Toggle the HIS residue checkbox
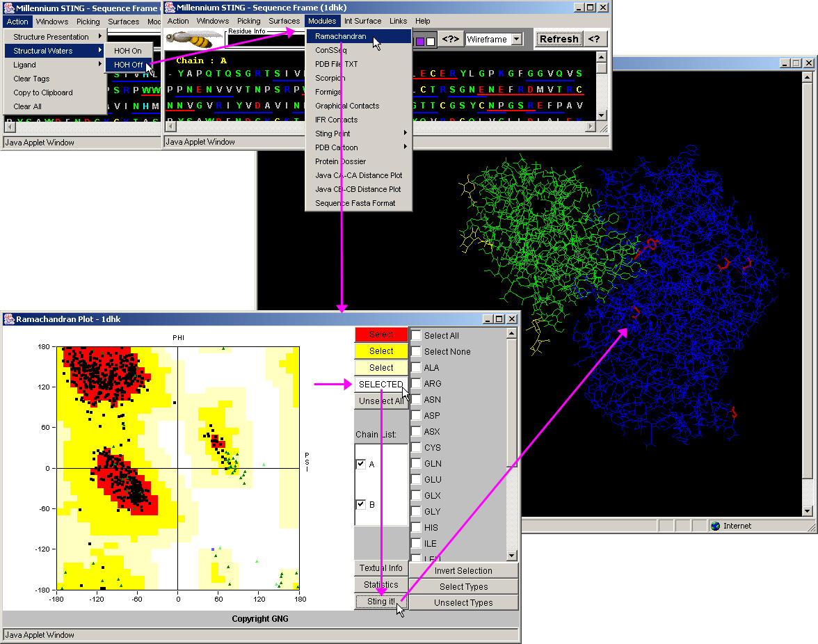The height and width of the screenshot is (644, 818). coord(416,528)
